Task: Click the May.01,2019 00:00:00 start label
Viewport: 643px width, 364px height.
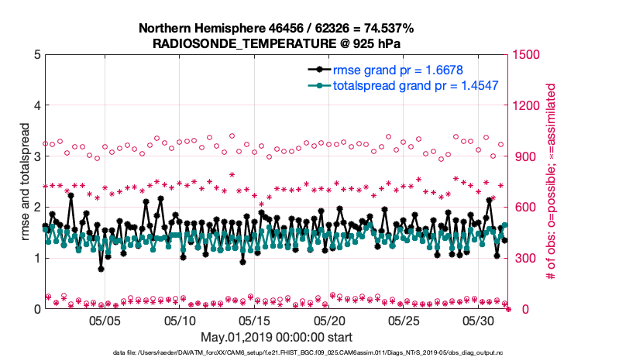Action: 277,337
